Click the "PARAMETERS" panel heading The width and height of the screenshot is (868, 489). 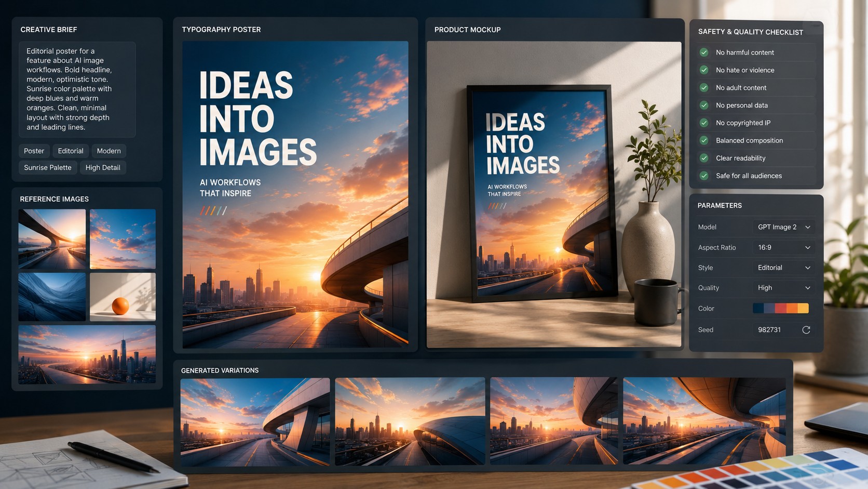pos(720,205)
